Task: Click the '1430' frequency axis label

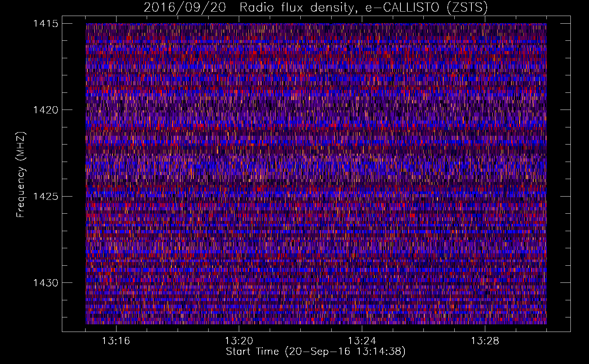Action: tap(46, 283)
